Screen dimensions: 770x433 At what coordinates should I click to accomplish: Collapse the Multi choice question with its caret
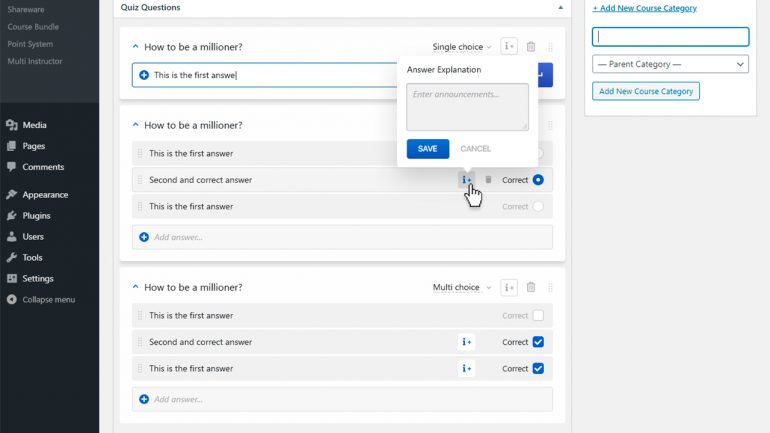(x=136, y=287)
